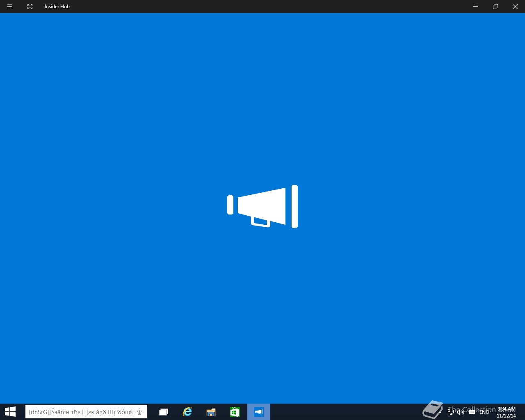This screenshot has width=525, height=420.
Task: Open the volume tray icon
Action: (461, 412)
